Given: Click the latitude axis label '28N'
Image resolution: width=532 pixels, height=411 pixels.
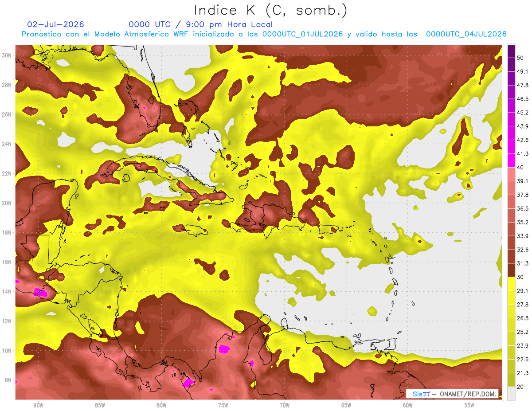Looking at the screenshot, I should 7,85.
